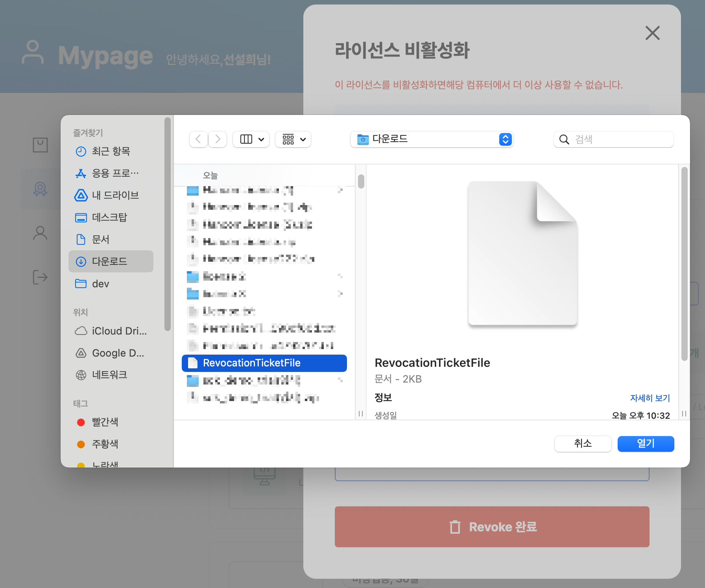Click the 네트워크 globe icon
The height and width of the screenshot is (588, 705).
click(x=81, y=375)
